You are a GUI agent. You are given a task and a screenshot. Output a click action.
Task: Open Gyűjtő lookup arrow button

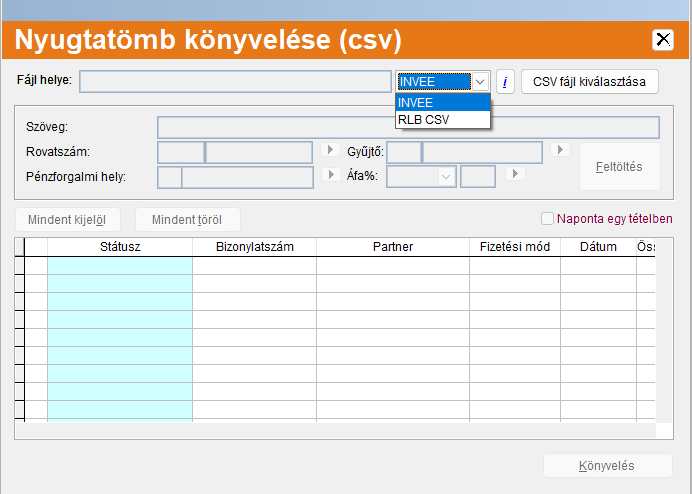click(560, 150)
